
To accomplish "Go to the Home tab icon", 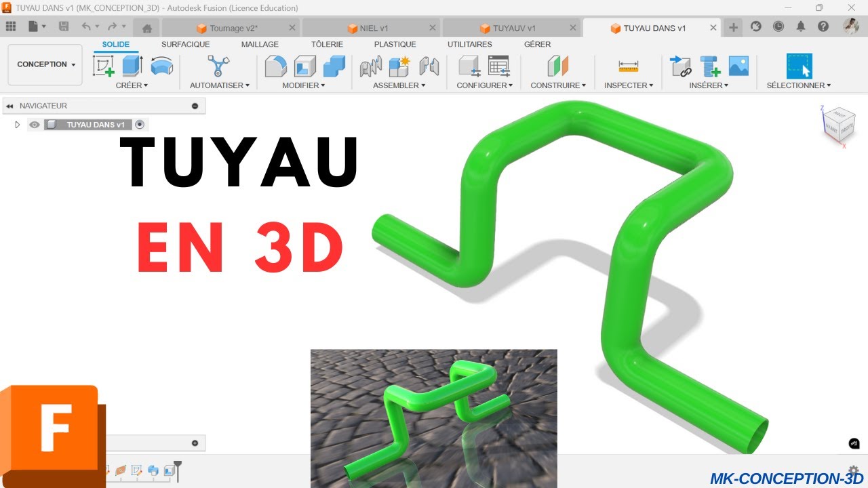I will coord(146,28).
